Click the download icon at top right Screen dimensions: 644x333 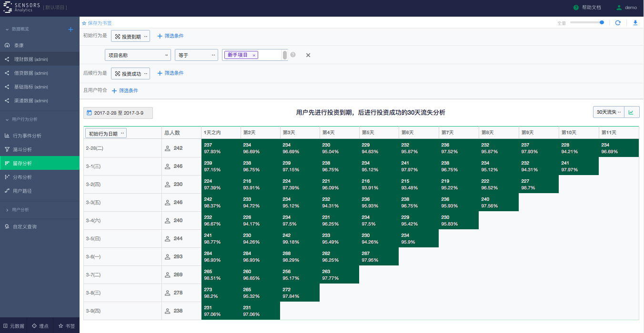pos(634,22)
